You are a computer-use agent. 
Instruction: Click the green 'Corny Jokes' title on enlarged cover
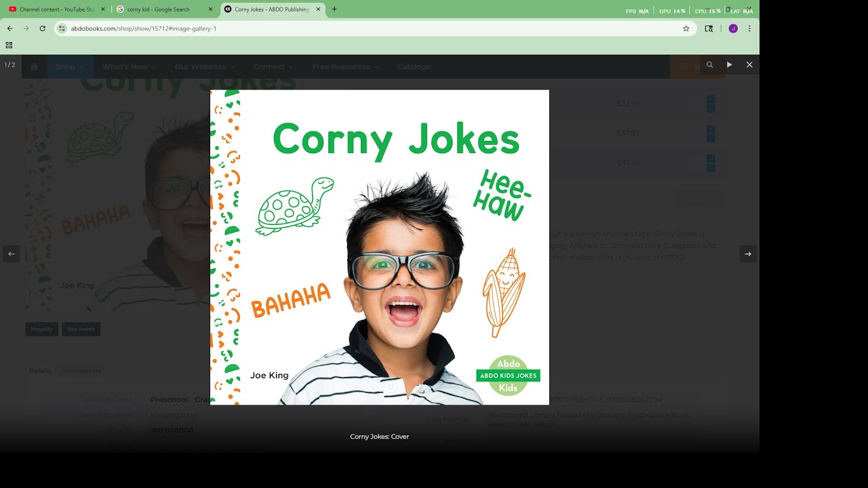point(396,140)
